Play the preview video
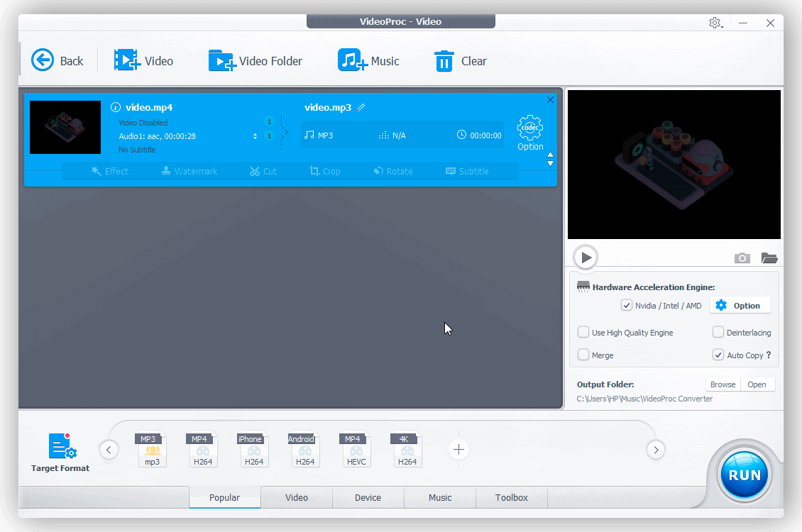This screenshot has width=802, height=532. coord(586,257)
